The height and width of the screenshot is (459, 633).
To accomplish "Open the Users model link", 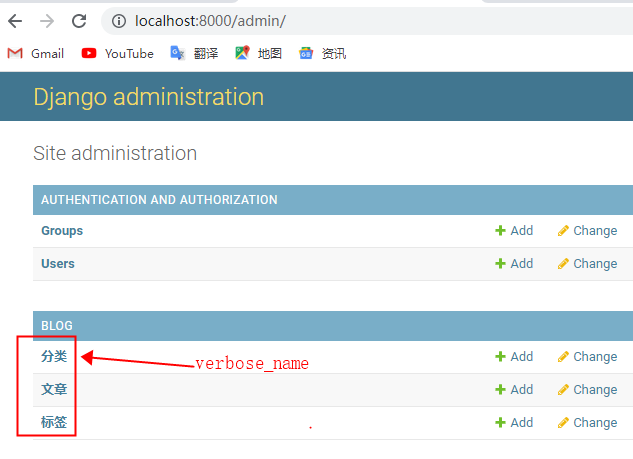I will tap(58, 264).
